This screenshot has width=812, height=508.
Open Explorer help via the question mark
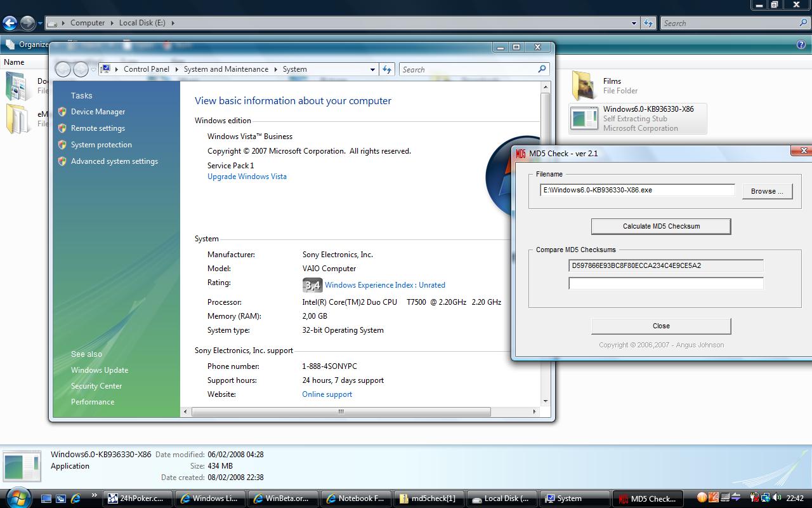click(801, 44)
